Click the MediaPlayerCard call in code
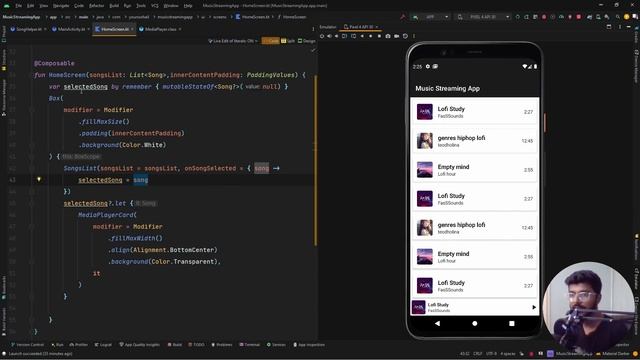 (x=107, y=215)
